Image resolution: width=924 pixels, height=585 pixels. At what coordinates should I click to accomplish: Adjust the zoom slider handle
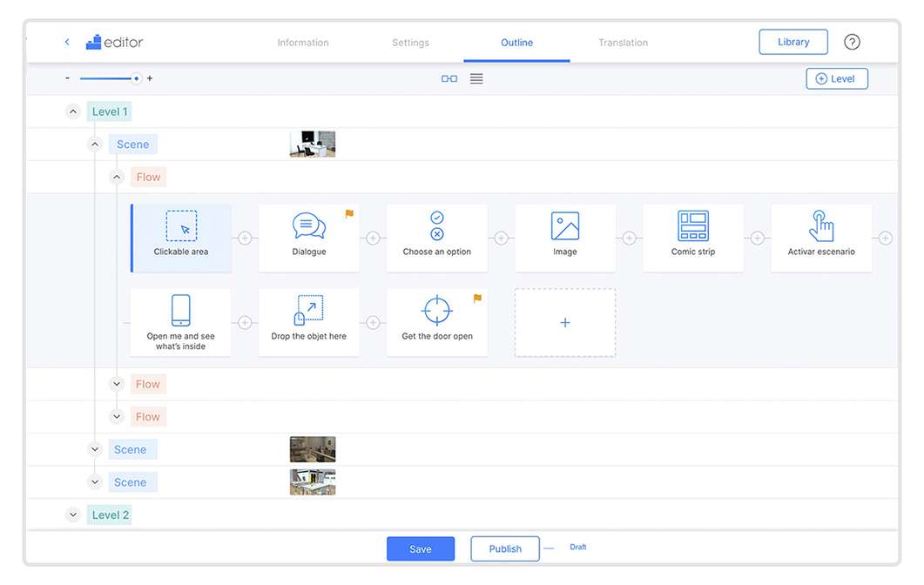[136, 78]
